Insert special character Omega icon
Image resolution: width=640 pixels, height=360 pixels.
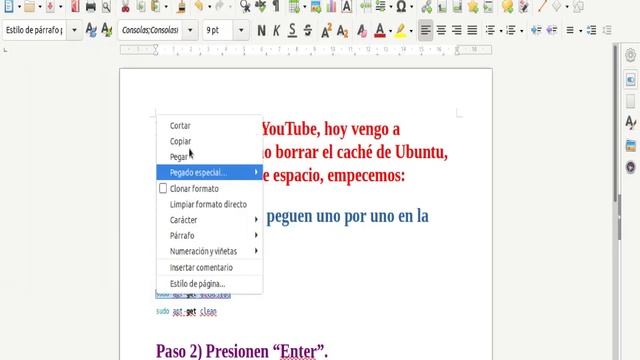(x=401, y=6)
